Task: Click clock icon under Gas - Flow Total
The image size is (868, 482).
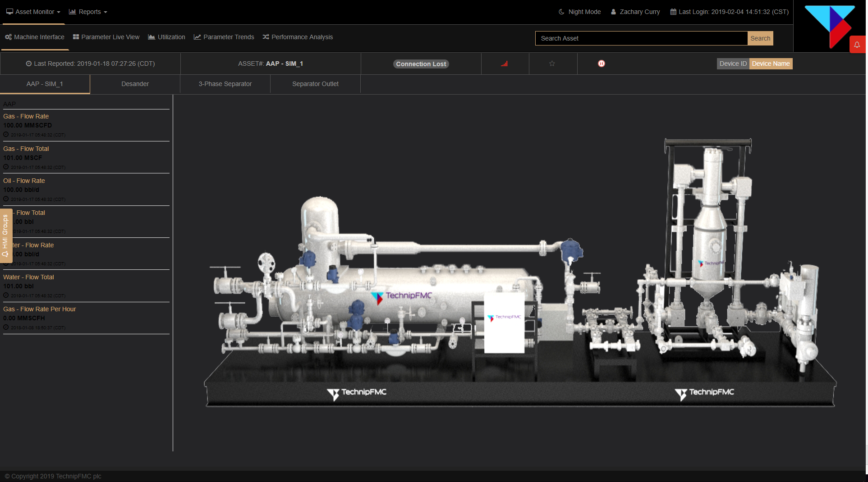Action: point(6,167)
